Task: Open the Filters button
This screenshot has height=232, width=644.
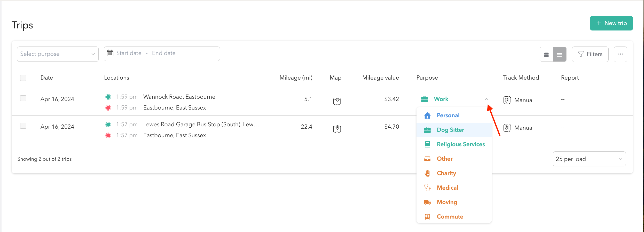Action: (590, 54)
